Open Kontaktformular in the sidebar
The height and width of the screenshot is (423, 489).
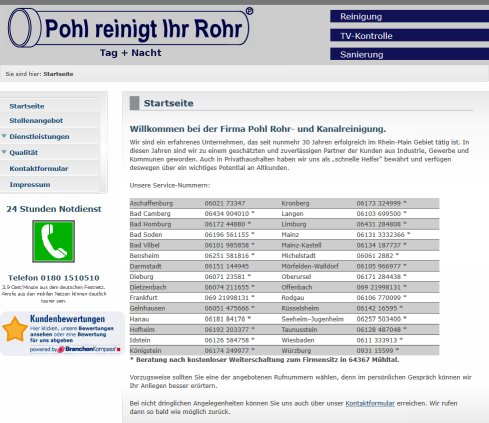click(x=39, y=168)
